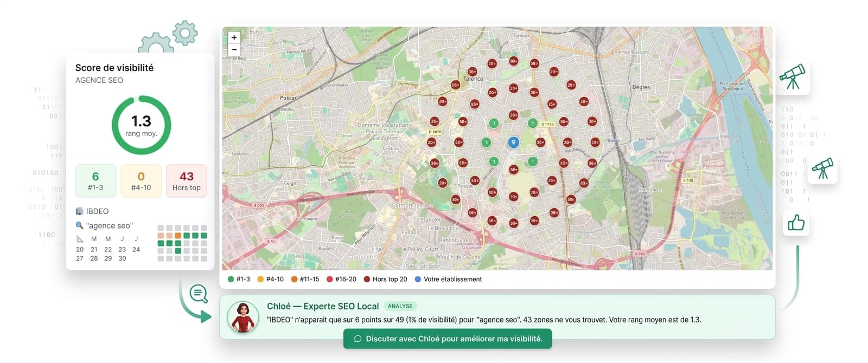
Task: Select the 6 #1-3 green tile
Action: click(95, 180)
